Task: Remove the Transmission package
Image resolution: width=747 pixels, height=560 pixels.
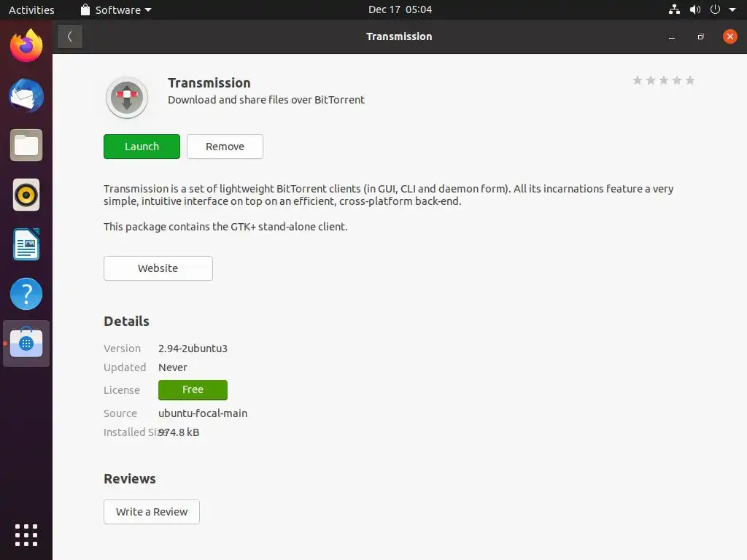Action: point(225,147)
